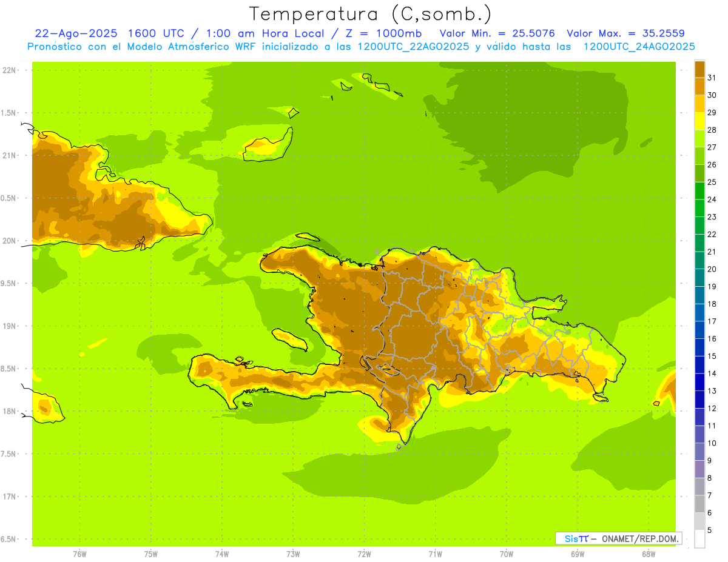Click the '70W' longitude label
Image resolution: width=728 pixels, height=562 pixels.
point(507,554)
